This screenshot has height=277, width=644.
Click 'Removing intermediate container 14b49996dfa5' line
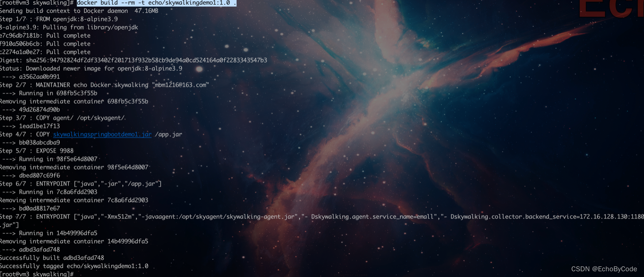(x=74, y=242)
